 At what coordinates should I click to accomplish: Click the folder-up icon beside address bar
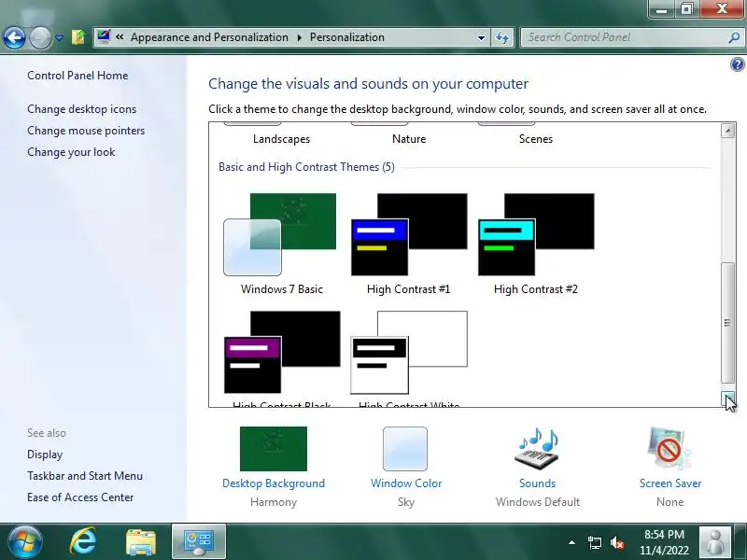pyautogui.click(x=78, y=37)
